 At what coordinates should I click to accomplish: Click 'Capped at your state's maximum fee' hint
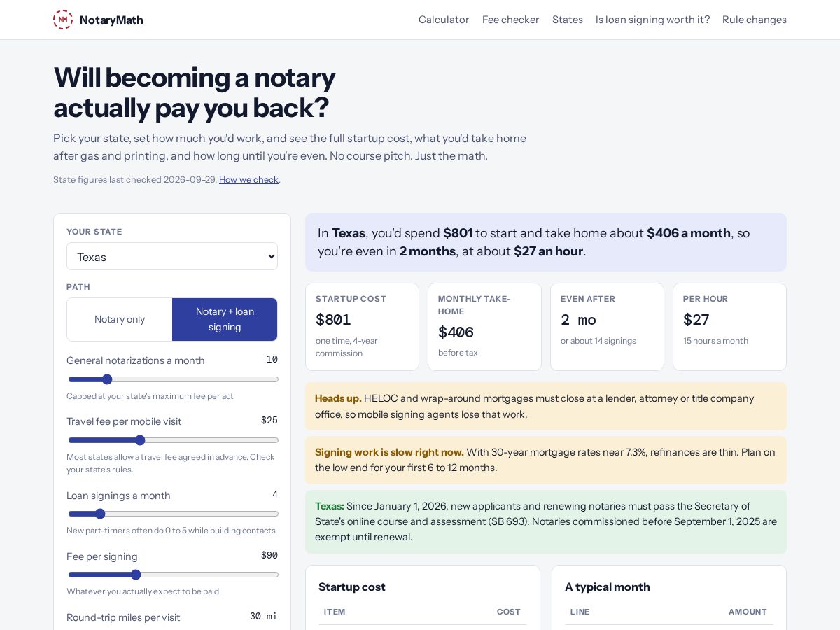pos(150,396)
